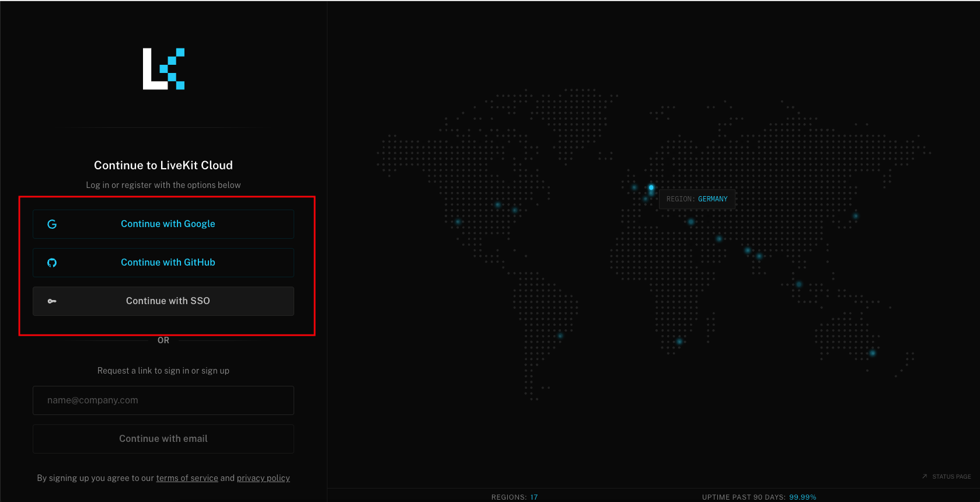Open the terms of service link
Screen dimensions: 980x502
pos(187,478)
